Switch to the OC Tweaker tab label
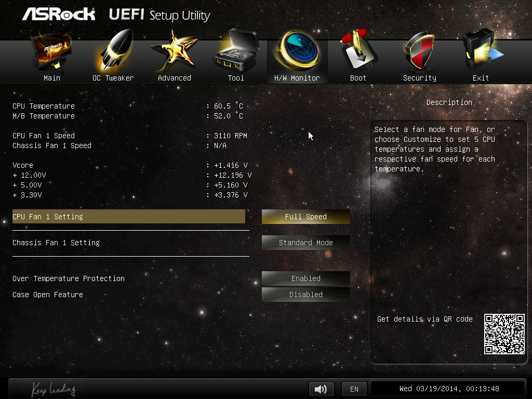The height and width of the screenshot is (399, 532). tap(113, 78)
